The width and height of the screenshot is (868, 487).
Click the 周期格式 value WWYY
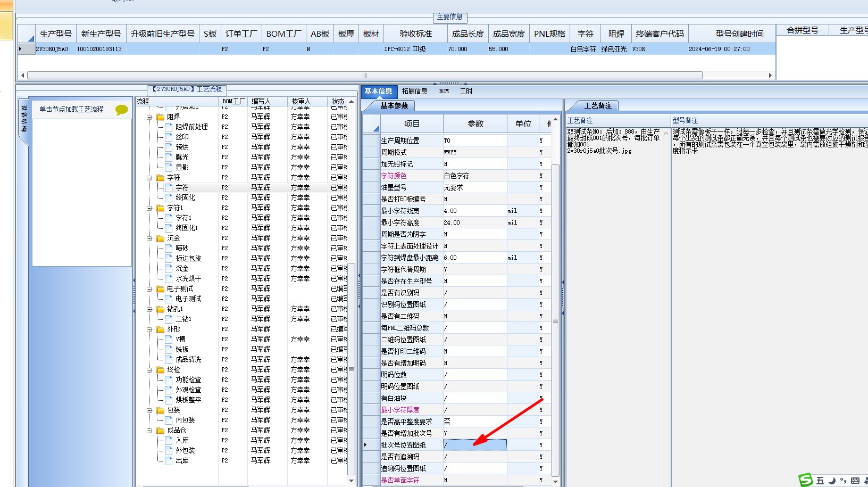[475, 152]
